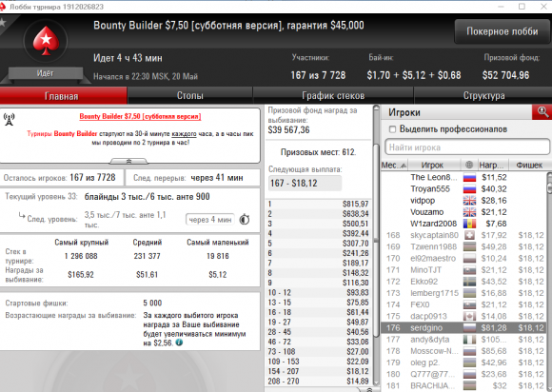Sort players by Мес. column
Screen dimensions: 552x392
point(394,165)
